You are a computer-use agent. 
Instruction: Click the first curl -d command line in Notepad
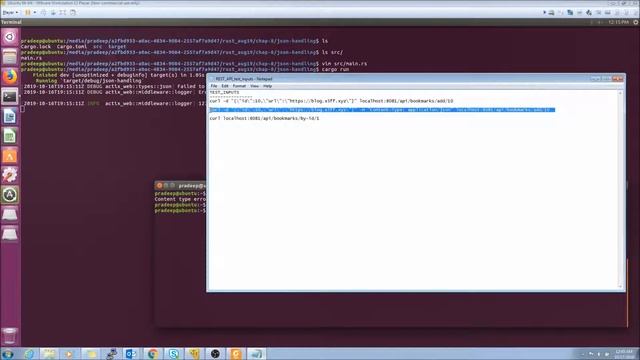(x=331, y=101)
